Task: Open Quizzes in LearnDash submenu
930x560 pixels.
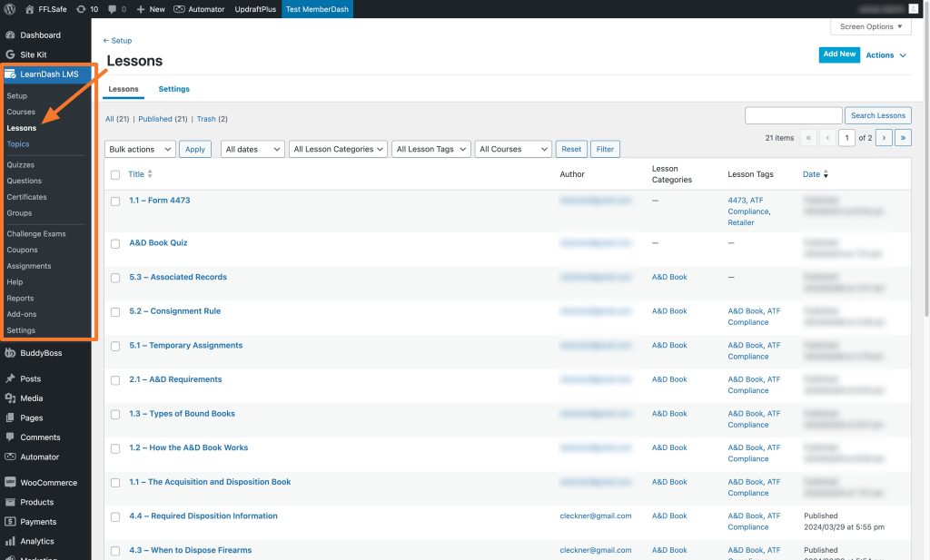Action: 20,165
